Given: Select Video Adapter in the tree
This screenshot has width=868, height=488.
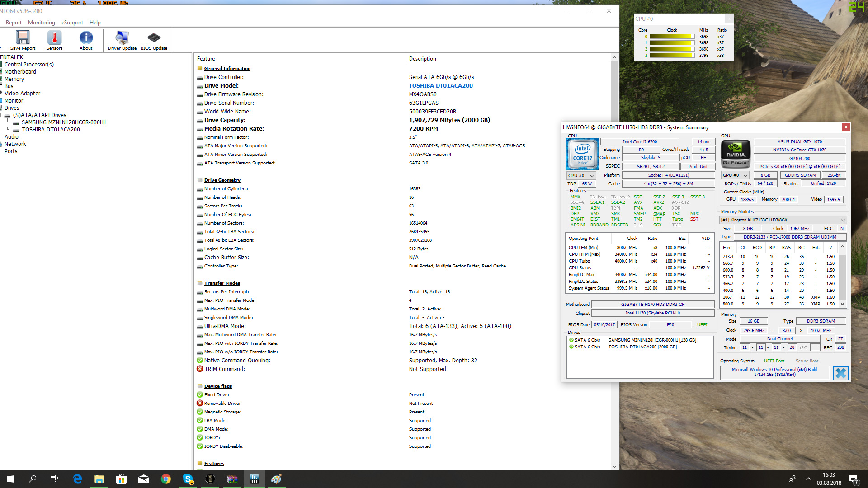Looking at the screenshot, I should coord(22,94).
